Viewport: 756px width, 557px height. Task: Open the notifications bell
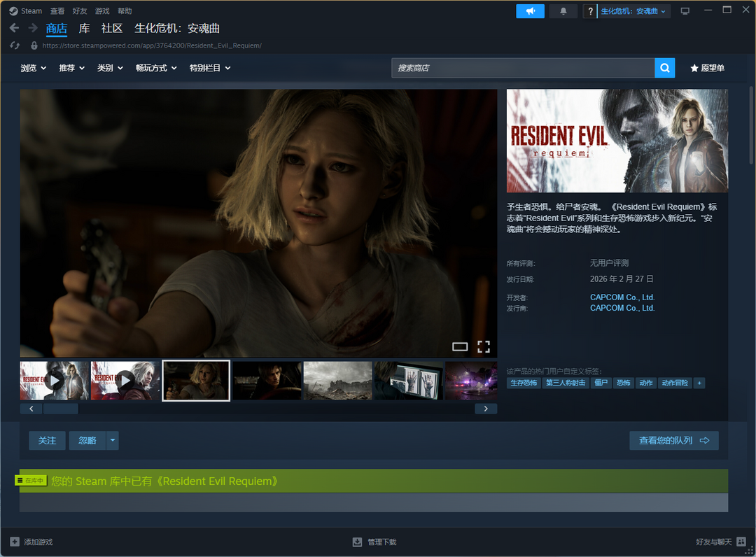[x=563, y=11]
